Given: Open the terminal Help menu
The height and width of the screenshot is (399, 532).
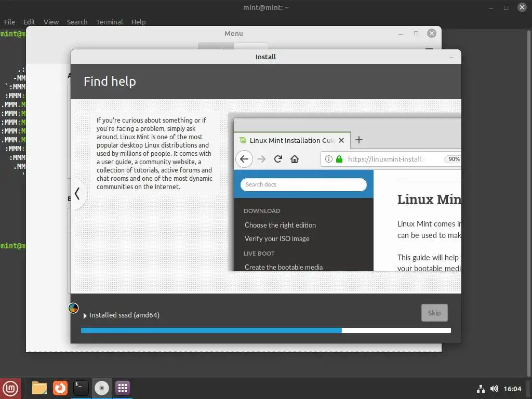Looking at the screenshot, I should (138, 22).
